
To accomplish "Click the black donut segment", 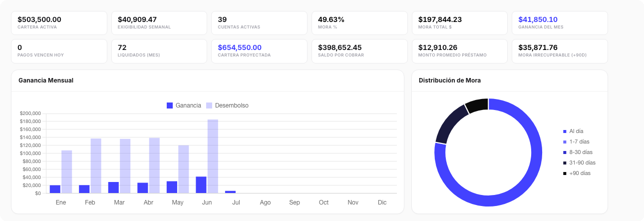I will tap(477, 105).
